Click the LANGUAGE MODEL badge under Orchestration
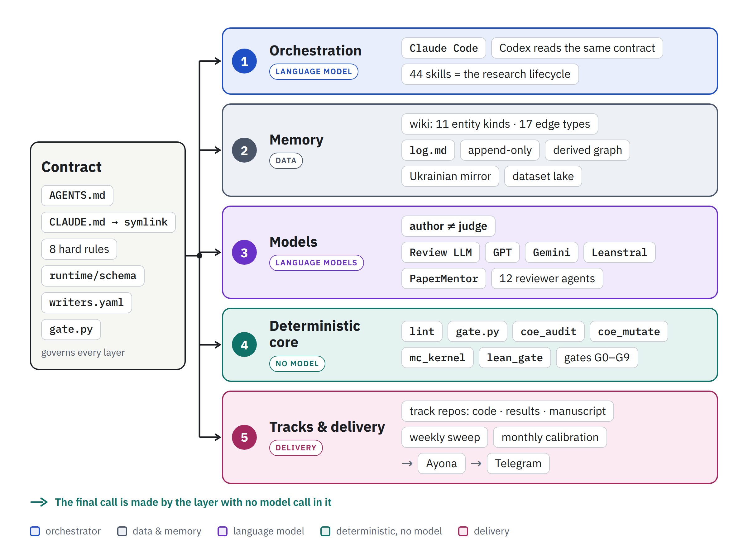Screen dimensions: 748x560 [x=314, y=72]
